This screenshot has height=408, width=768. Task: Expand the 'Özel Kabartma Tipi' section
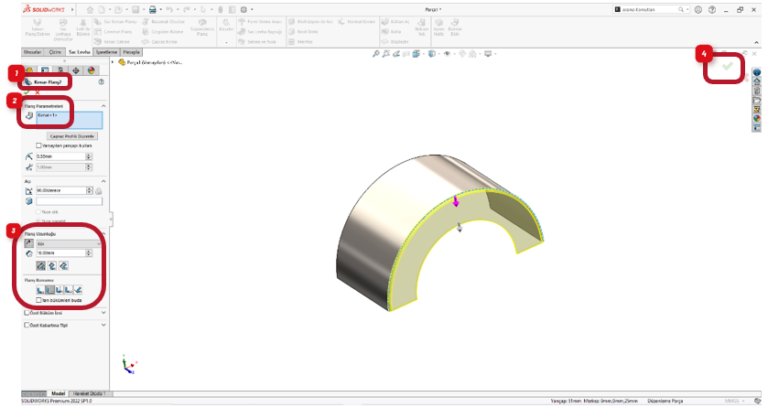pos(104,324)
